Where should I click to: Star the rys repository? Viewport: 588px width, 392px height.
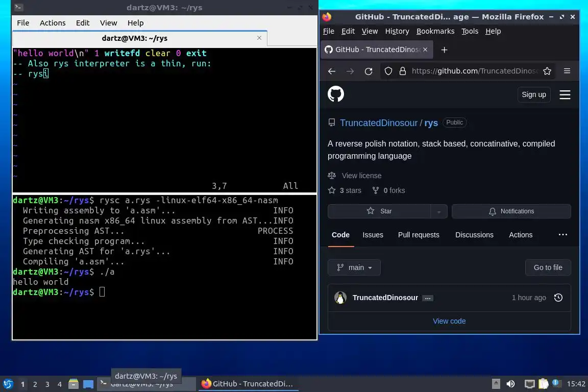(x=379, y=211)
